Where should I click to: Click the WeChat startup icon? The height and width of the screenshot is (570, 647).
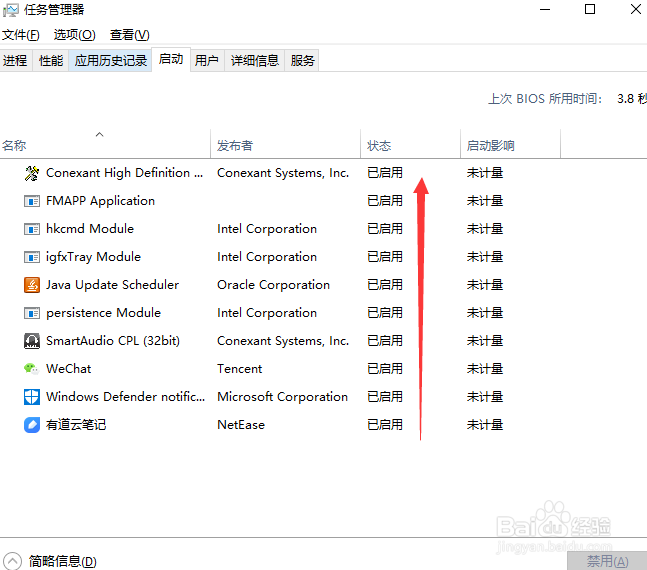[x=31, y=369]
